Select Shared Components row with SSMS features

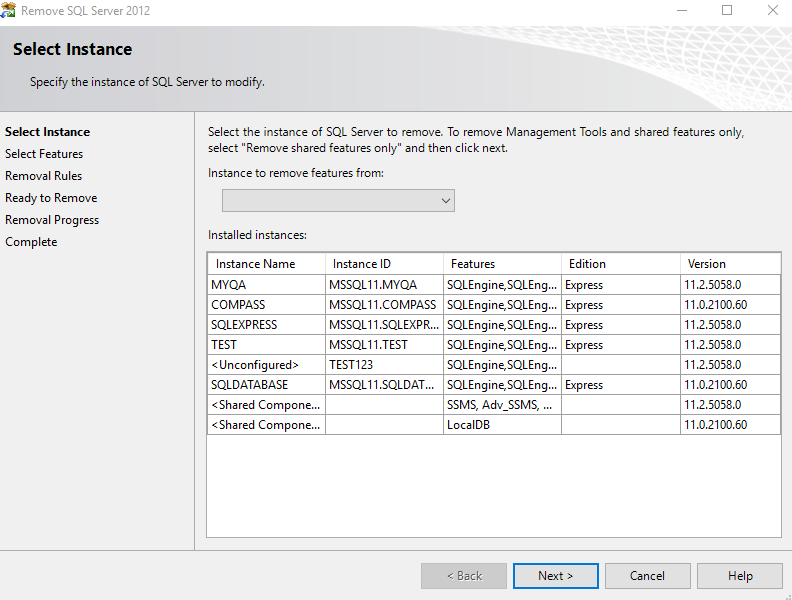tap(265, 405)
